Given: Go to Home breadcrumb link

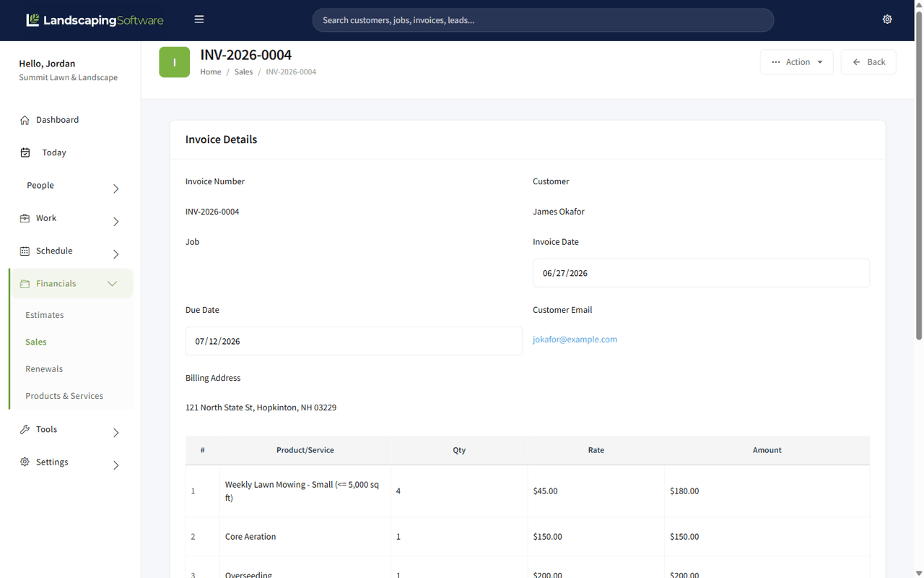Looking at the screenshot, I should click(x=211, y=72).
